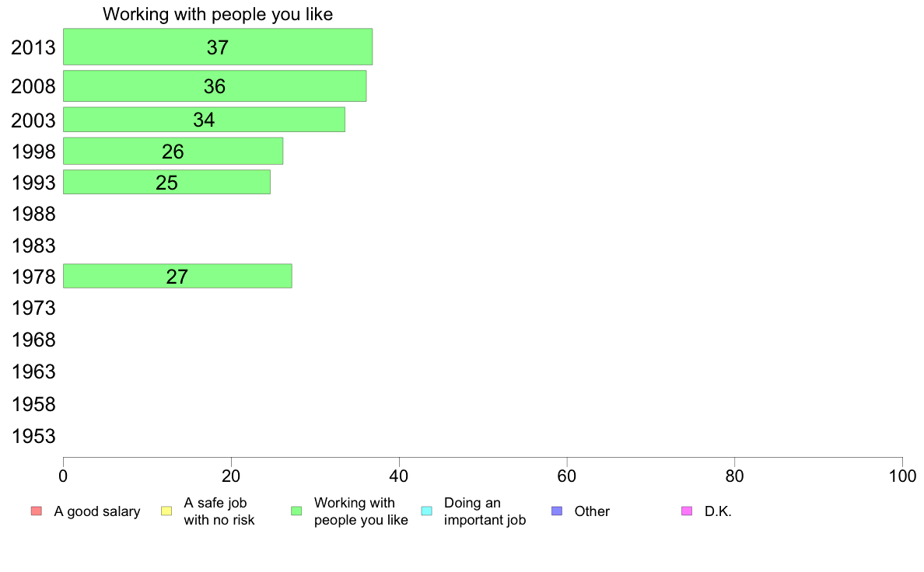
Task: Select the 1998 bar showing 26
Action: pos(173,152)
